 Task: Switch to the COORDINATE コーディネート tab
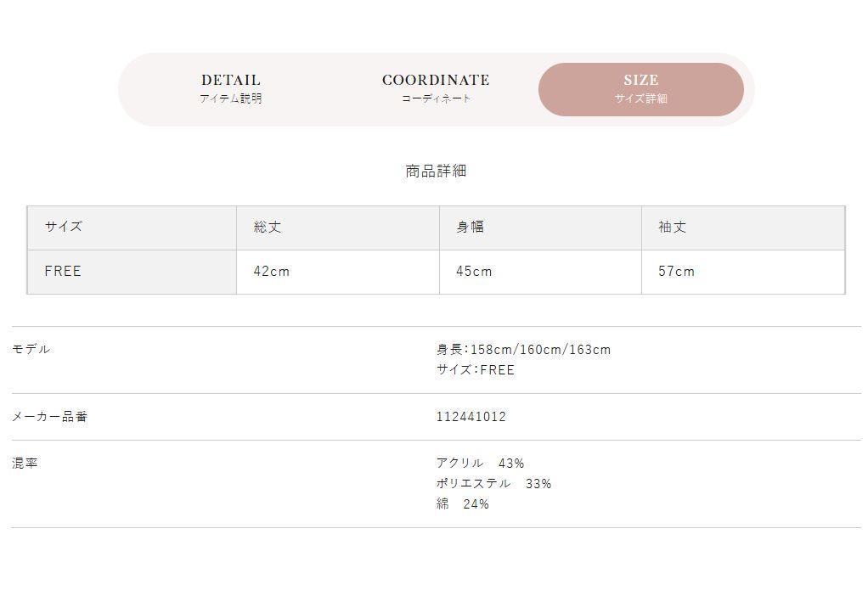(436, 89)
